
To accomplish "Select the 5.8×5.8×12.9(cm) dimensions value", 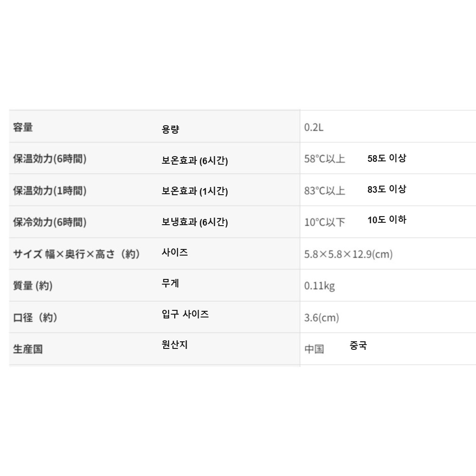I will point(348,254).
